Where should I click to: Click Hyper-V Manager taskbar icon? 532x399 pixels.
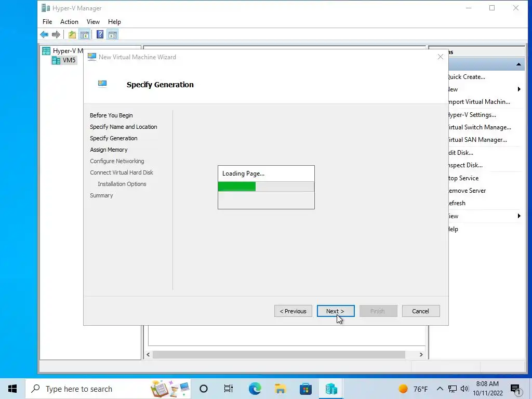pos(331,389)
